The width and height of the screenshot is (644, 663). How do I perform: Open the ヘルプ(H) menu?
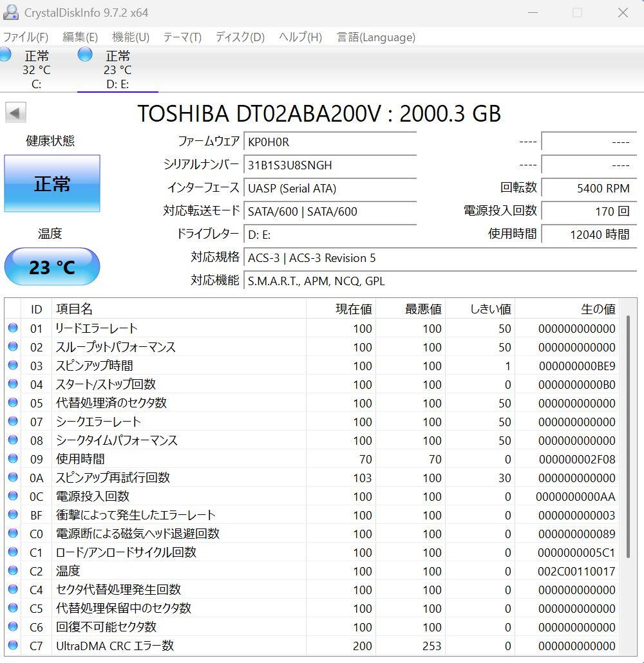click(299, 37)
